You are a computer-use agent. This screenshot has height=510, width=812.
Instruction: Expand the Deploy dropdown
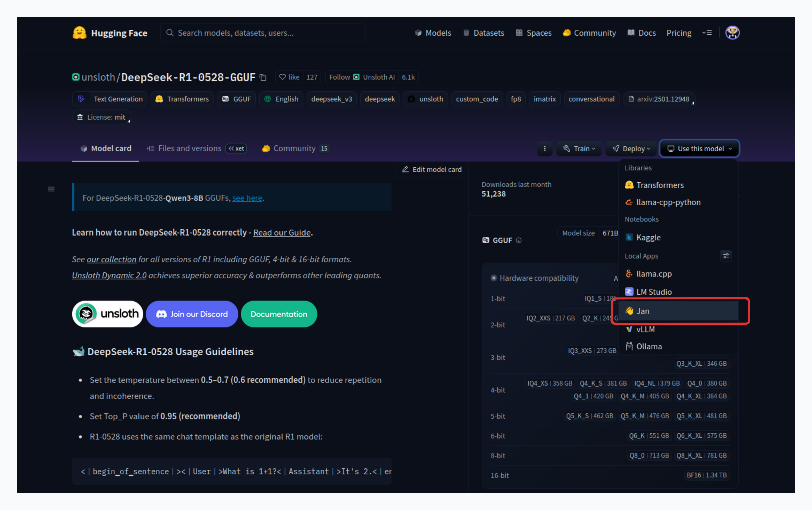(x=631, y=149)
